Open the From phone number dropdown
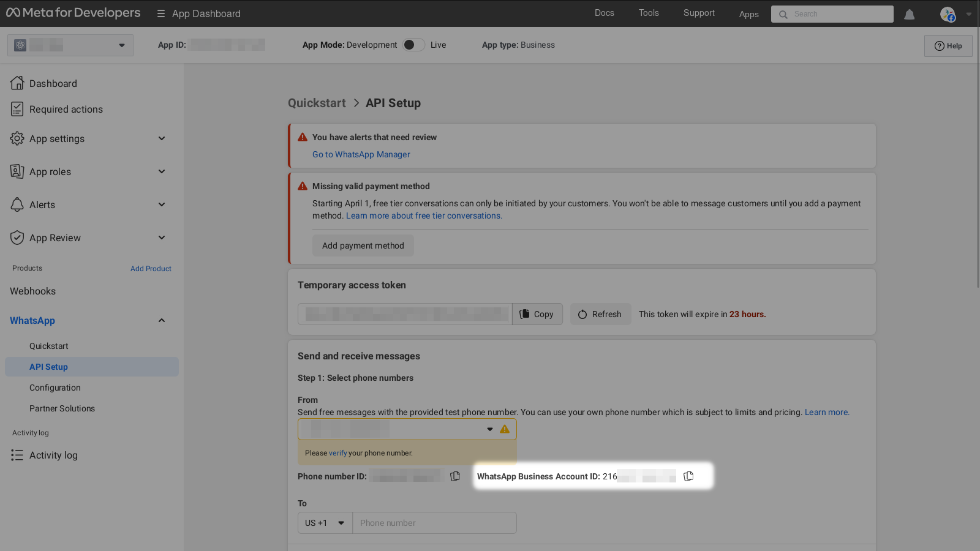Screen dimensions: 980x551 407,429
